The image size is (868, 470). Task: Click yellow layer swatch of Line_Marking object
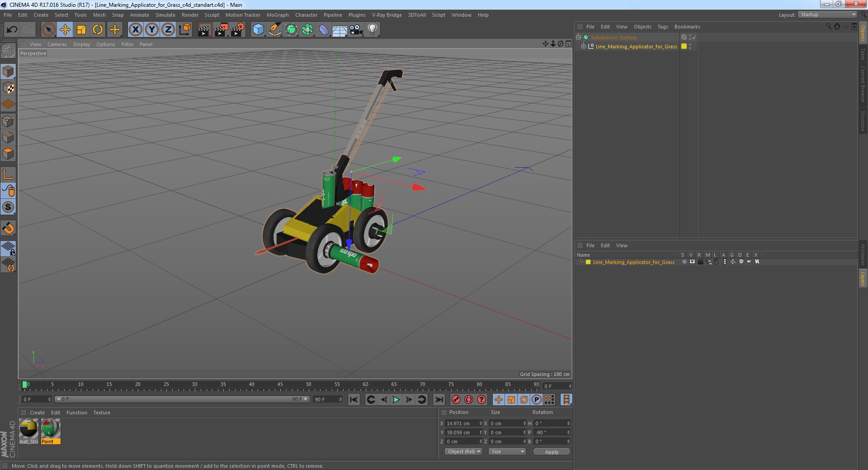click(684, 46)
